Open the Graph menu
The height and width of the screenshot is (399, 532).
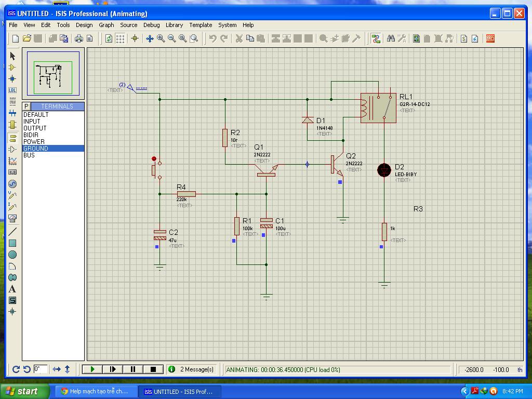106,25
